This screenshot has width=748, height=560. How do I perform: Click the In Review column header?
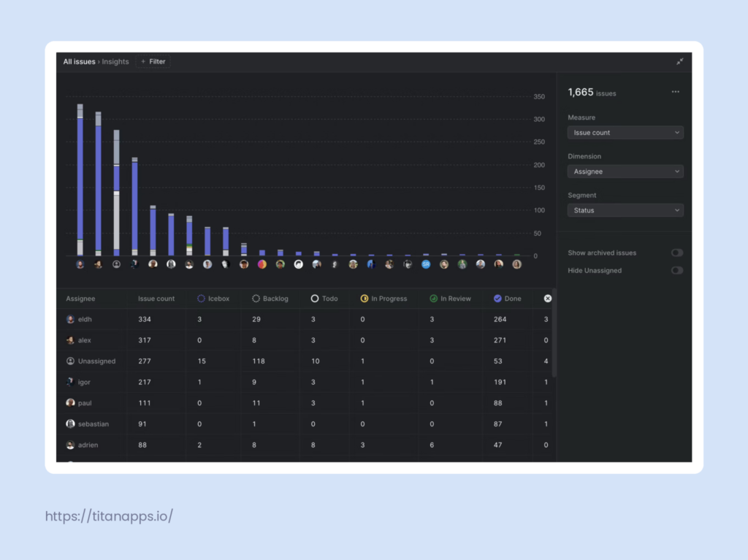click(450, 299)
